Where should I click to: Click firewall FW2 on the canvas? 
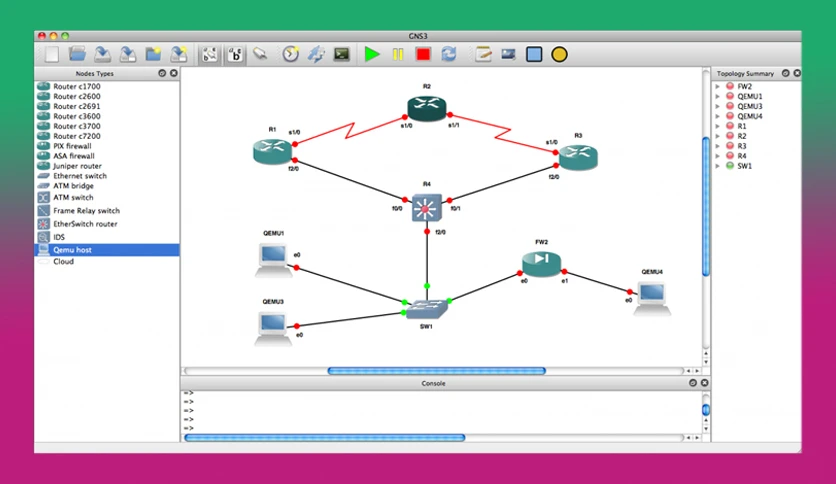pyautogui.click(x=541, y=263)
